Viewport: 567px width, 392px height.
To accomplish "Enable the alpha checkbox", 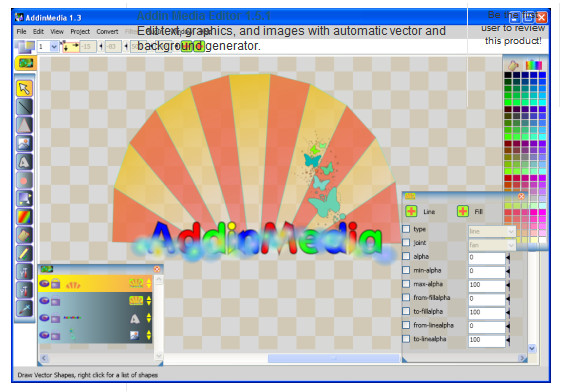I will tap(406, 256).
